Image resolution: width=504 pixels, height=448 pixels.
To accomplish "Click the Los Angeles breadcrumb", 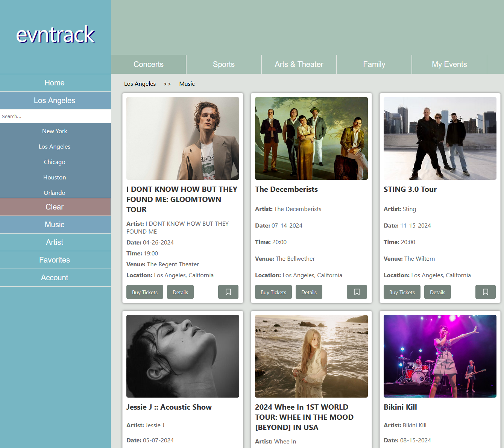I will click(x=140, y=84).
